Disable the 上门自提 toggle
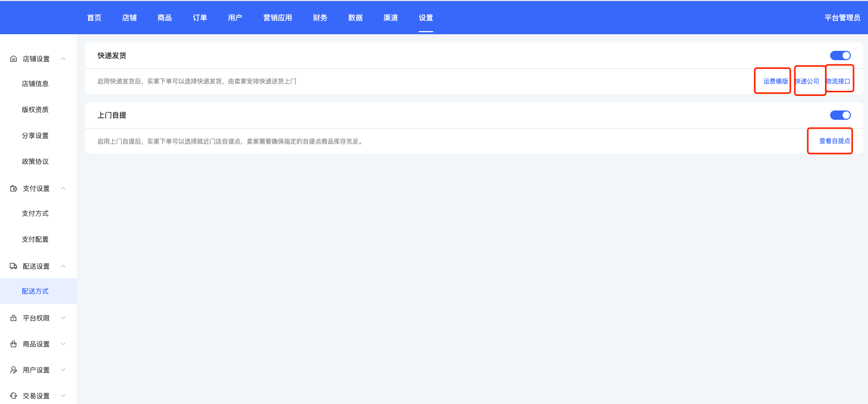This screenshot has width=868, height=404. coord(840,115)
